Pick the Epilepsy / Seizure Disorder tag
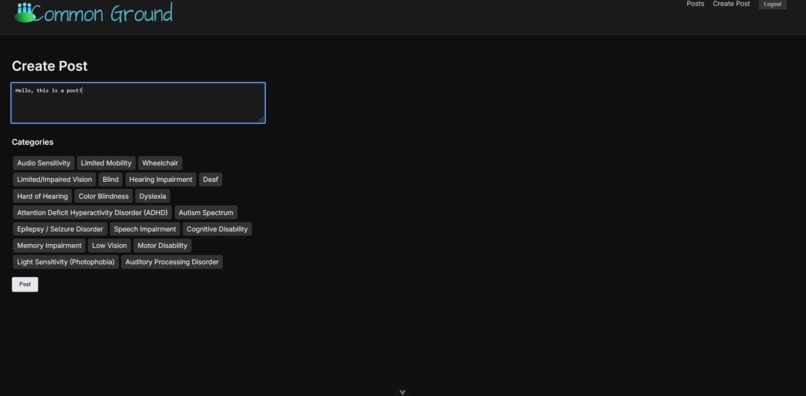 tap(60, 229)
